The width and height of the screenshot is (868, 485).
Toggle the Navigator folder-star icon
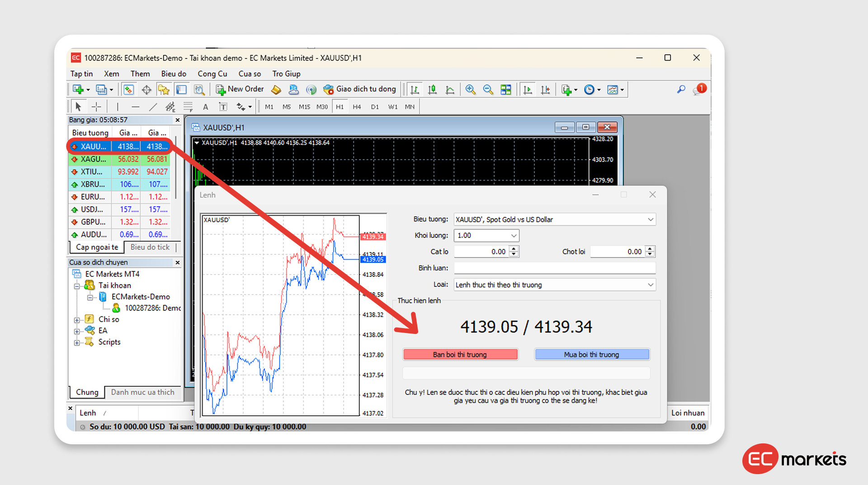[x=164, y=90]
